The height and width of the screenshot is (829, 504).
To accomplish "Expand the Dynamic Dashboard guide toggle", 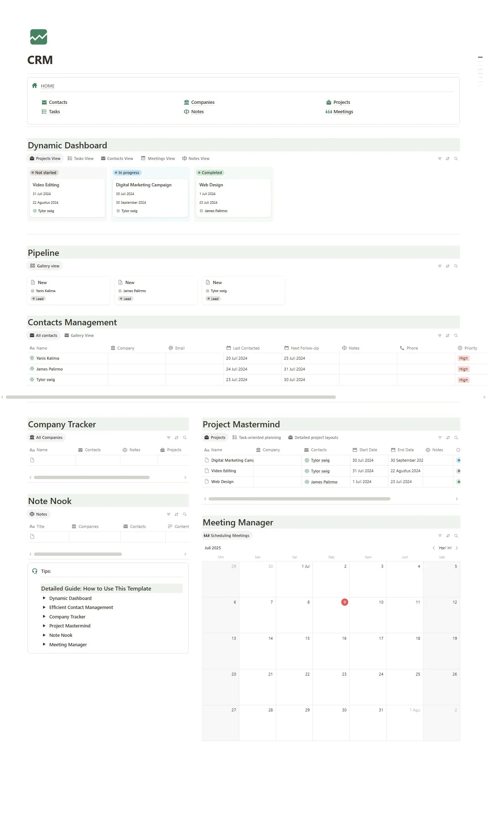I will [x=44, y=598].
